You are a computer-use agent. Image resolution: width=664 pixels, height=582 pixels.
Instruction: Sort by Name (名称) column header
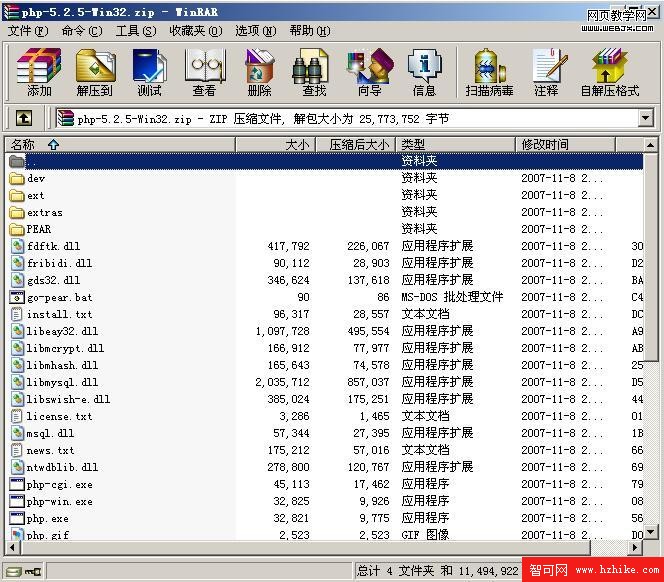point(120,144)
